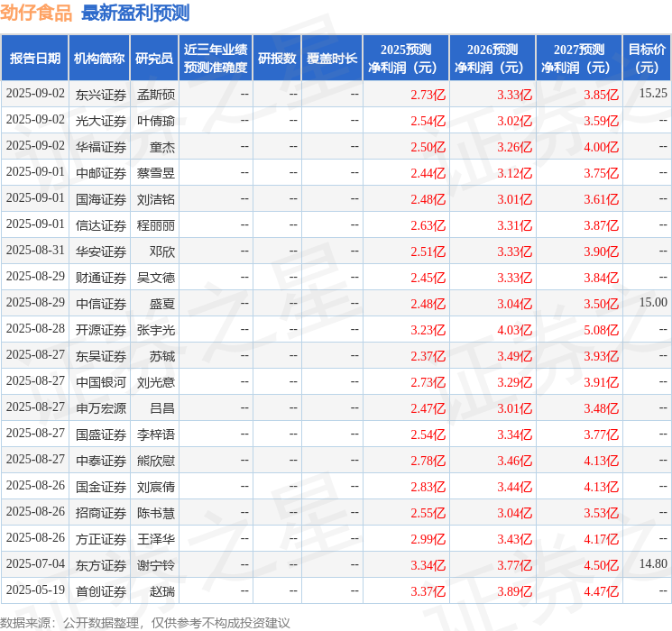
Task: Click 开源证券 institution cell
Action: click(x=101, y=330)
